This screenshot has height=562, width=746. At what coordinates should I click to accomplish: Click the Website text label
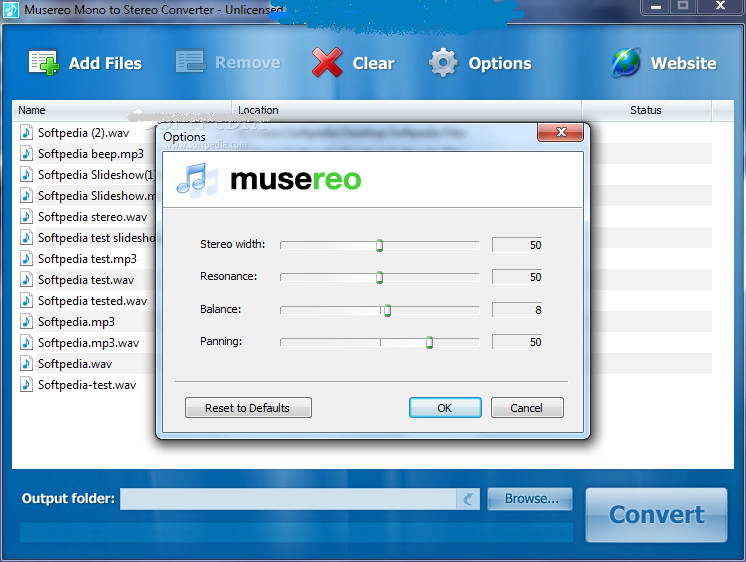pos(683,63)
